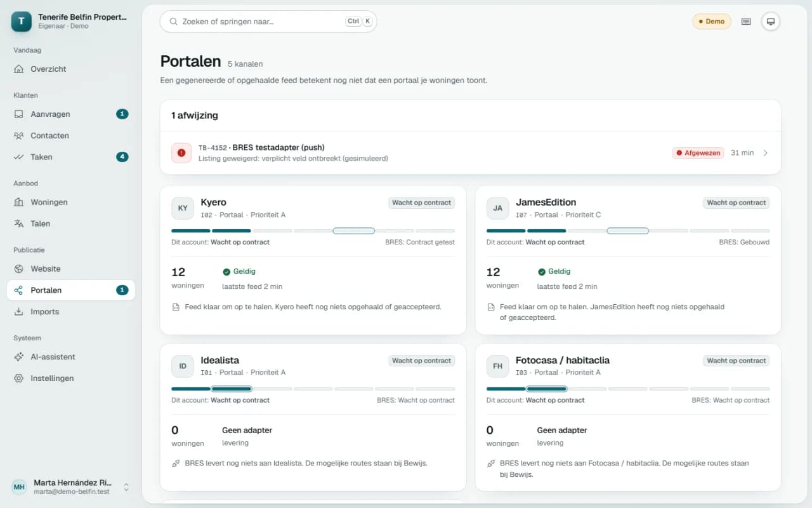Open Instellingen
This screenshot has width=812, height=508.
70,378
